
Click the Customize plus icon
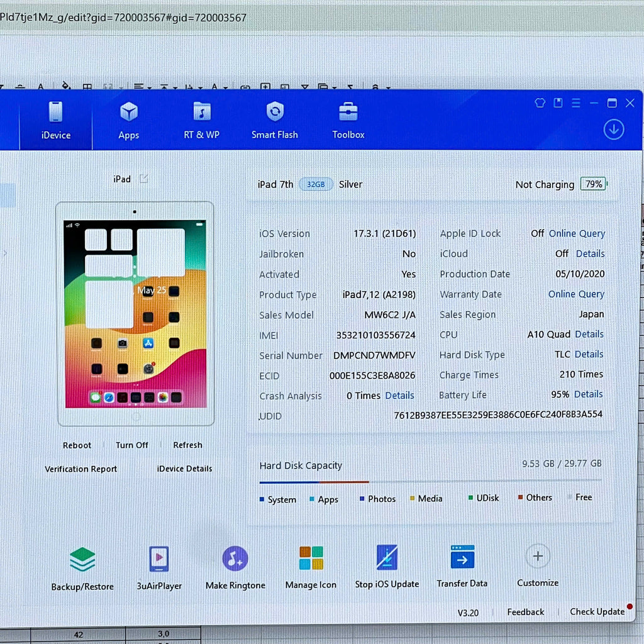[x=538, y=557]
